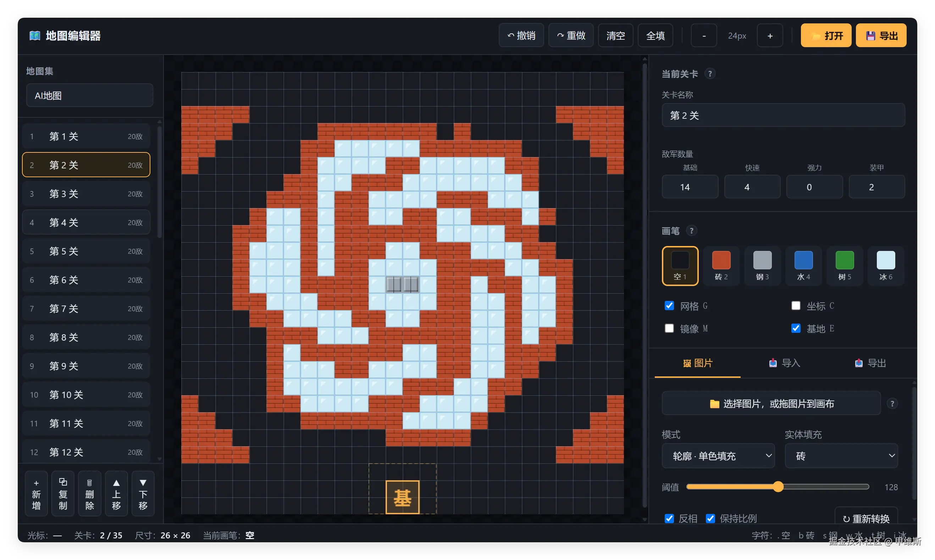
Task: Click the map editor logo icon
Action: click(x=35, y=36)
